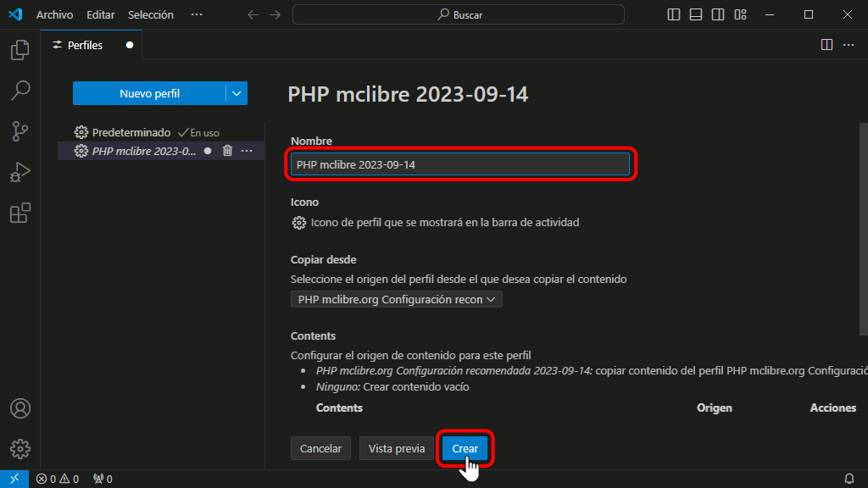868x488 pixels.
Task: Open the remote window indicator in status bar
Action: pyautogui.click(x=14, y=479)
